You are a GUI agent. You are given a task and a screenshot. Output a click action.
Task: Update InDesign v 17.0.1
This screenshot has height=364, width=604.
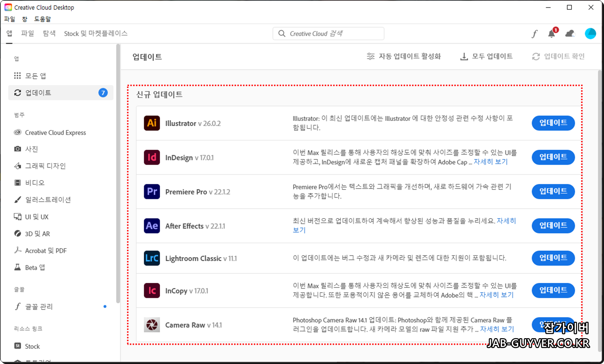pyautogui.click(x=553, y=157)
